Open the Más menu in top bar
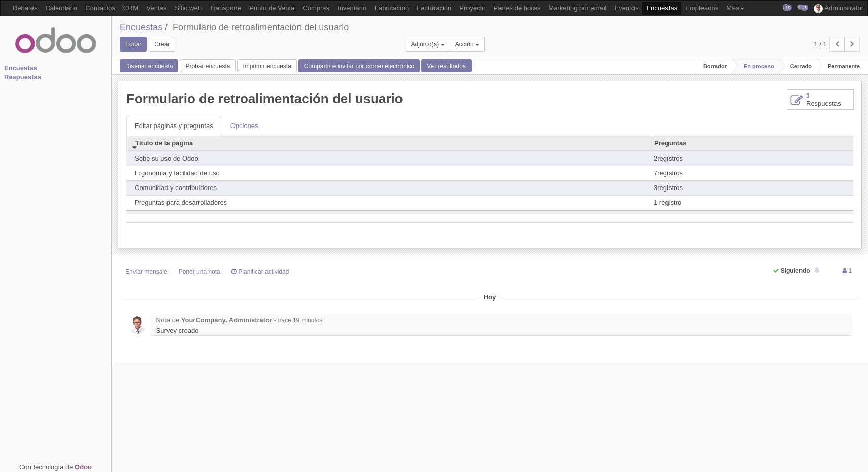Image resolution: width=868 pixels, height=472 pixels. (735, 8)
